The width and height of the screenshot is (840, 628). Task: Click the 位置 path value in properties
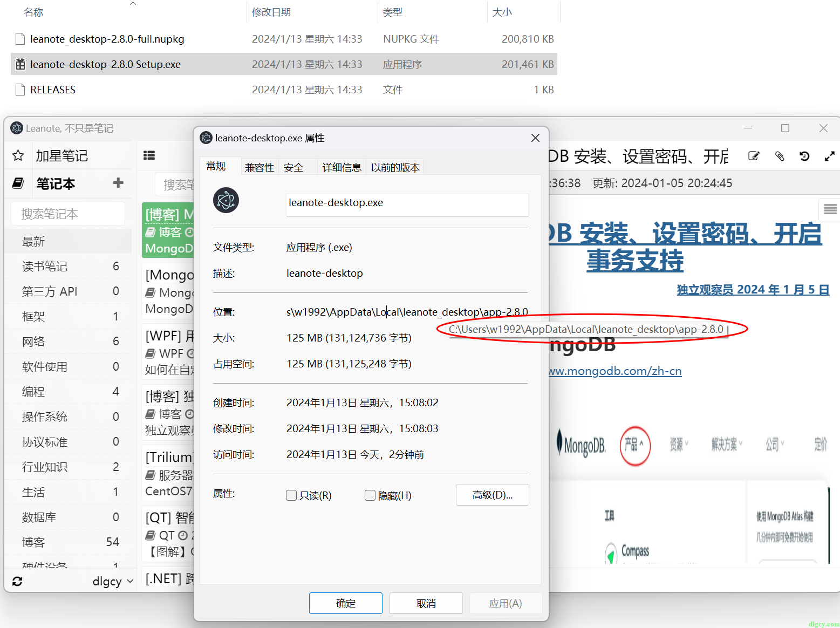[x=407, y=312]
